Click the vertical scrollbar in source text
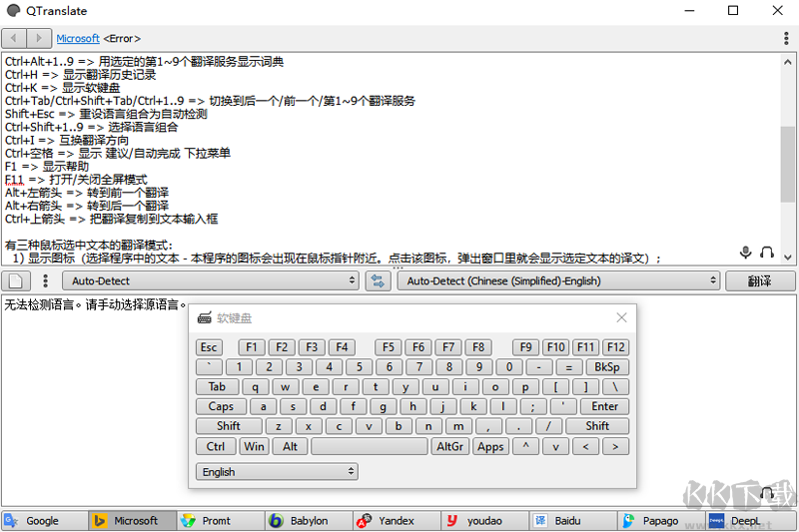This screenshot has height=532, width=799. point(788,160)
